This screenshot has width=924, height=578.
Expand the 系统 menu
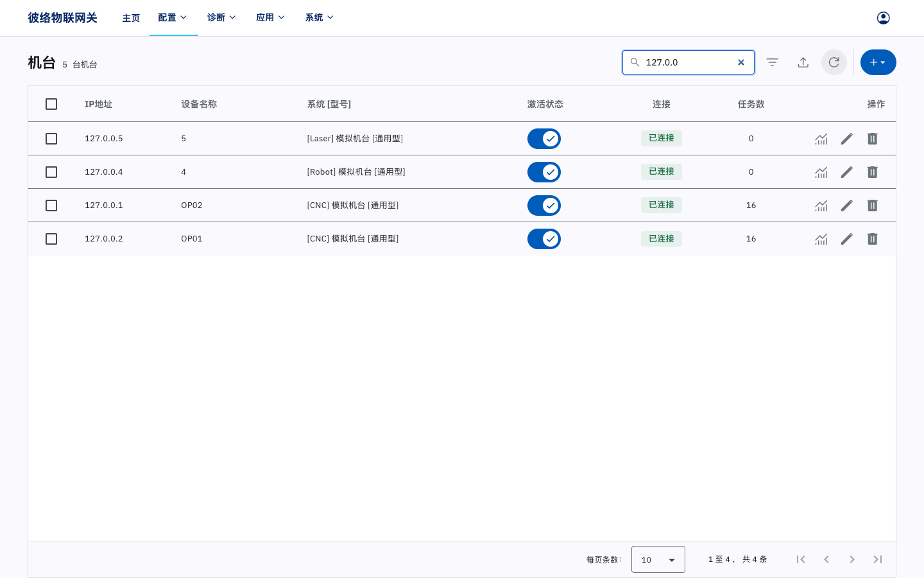(x=320, y=18)
